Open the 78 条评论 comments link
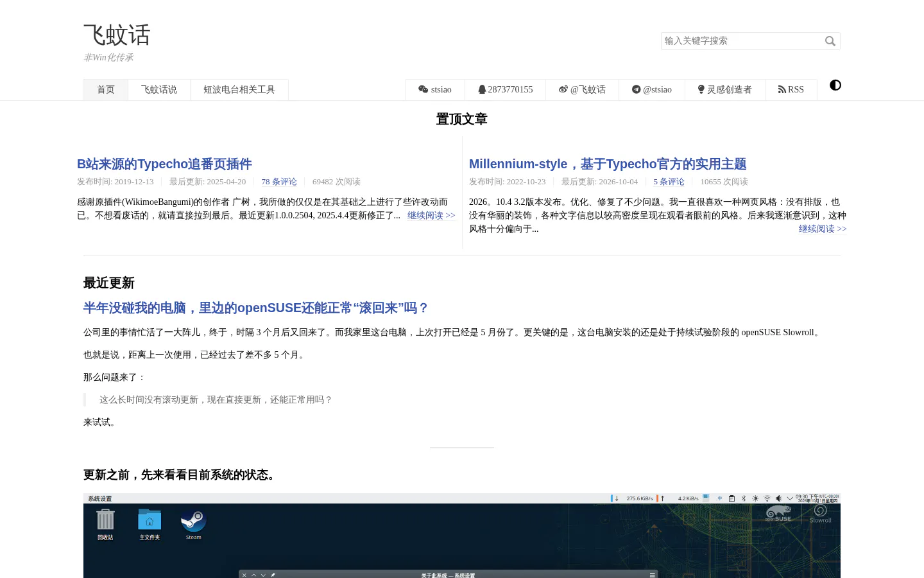This screenshot has height=578, width=924. pyautogui.click(x=279, y=182)
